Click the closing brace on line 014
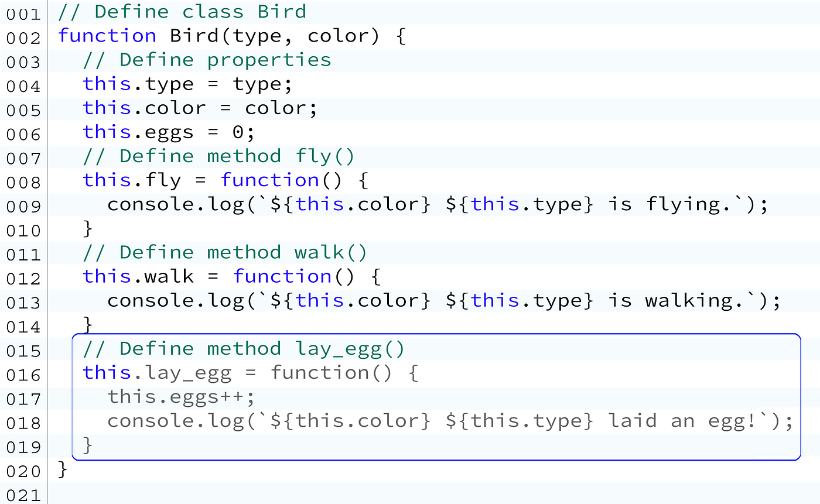This screenshot has height=504, width=820. pyautogui.click(x=88, y=325)
